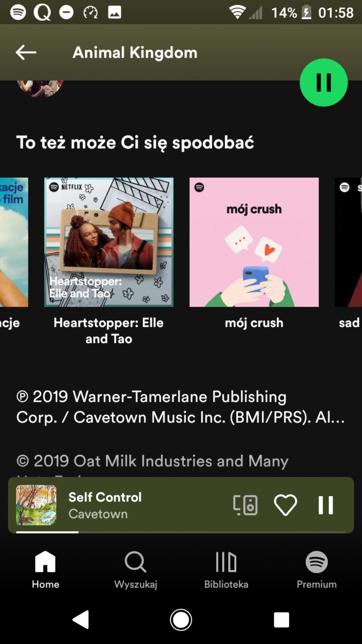Open the Biblioteka library tab

click(x=226, y=569)
